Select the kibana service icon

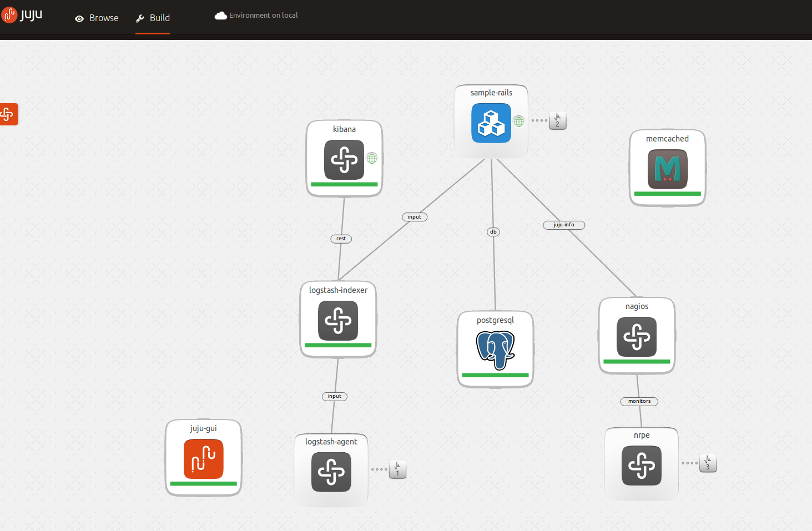coord(344,160)
